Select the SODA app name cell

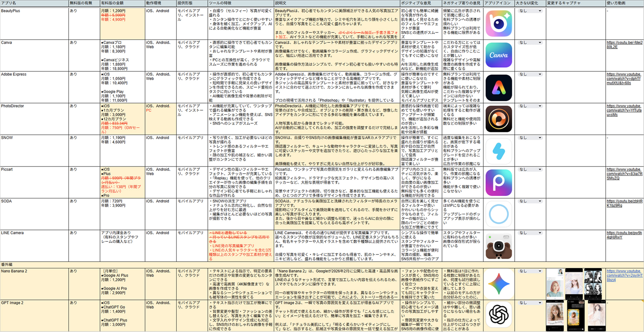point(34,214)
